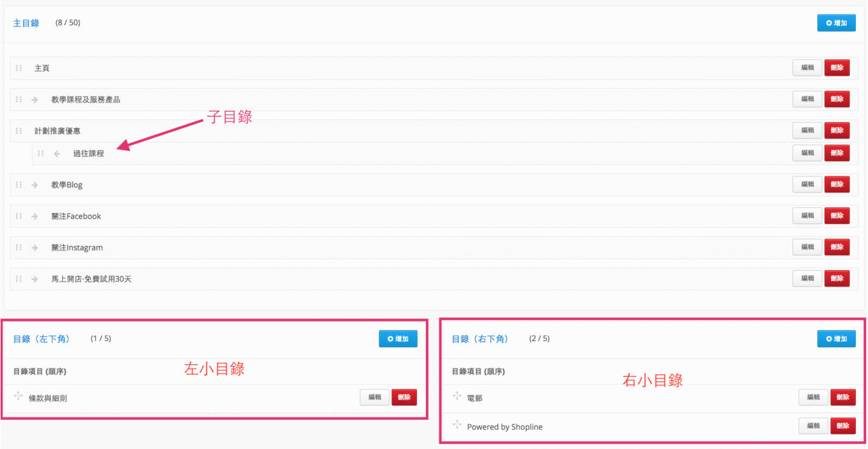
Task: Add a new item to 目錄（左下角）
Action: [x=398, y=339]
